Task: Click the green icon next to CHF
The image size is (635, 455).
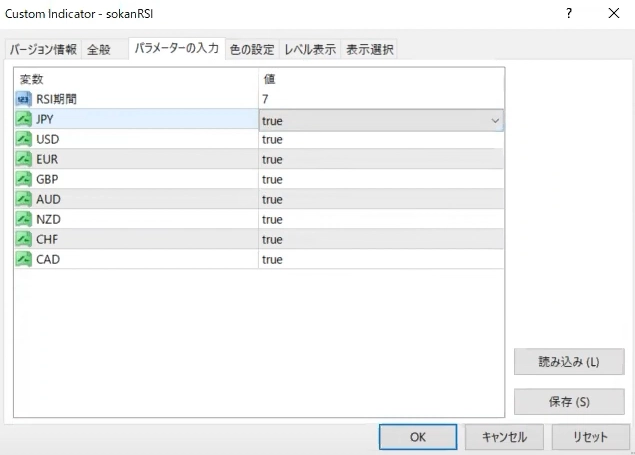Action: pyautogui.click(x=23, y=239)
